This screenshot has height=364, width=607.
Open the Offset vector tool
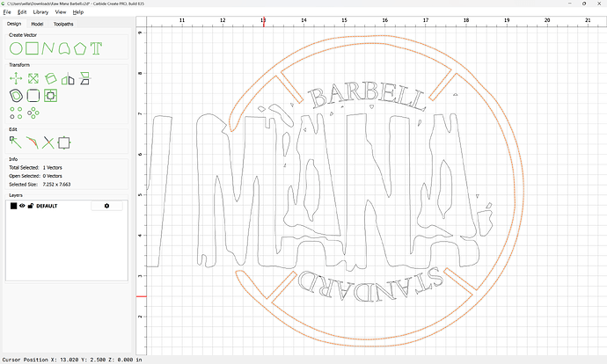pos(16,95)
